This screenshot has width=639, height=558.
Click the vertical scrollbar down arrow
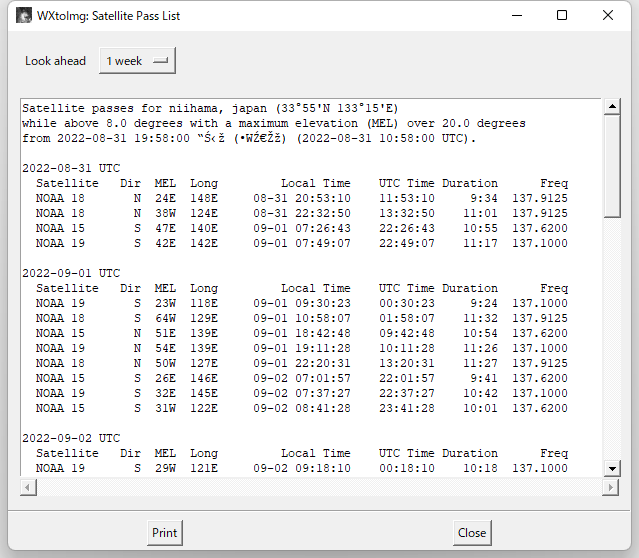[x=610, y=468]
